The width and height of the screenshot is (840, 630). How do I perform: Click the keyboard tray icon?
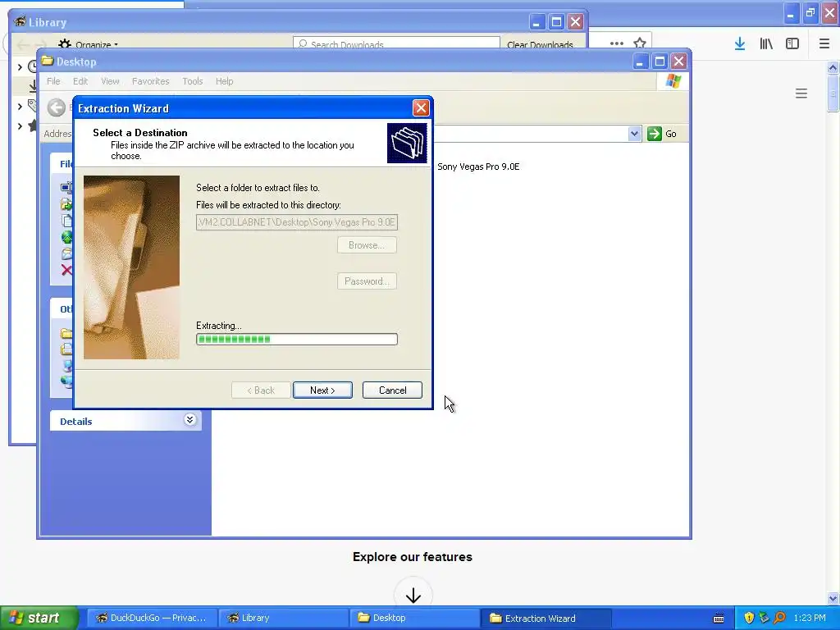719,619
